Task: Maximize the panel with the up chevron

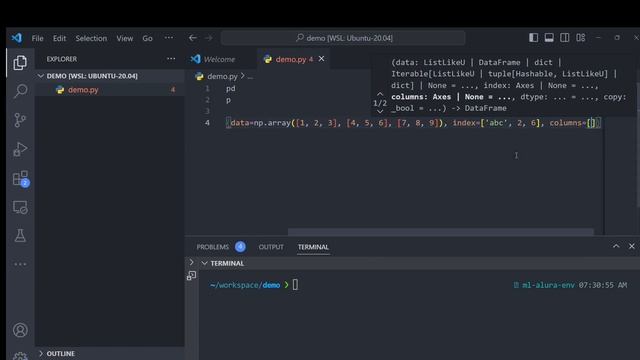Action: coord(616,246)
